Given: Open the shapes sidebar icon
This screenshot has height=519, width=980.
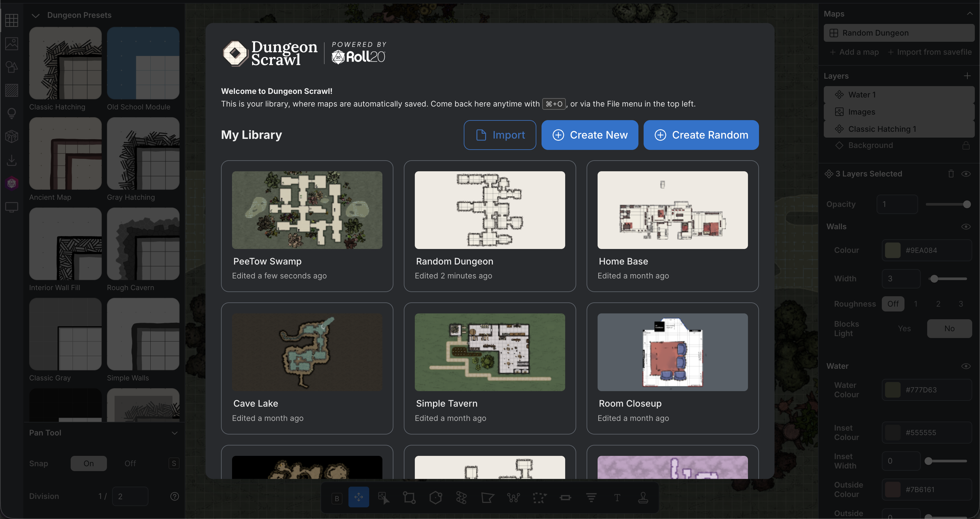Looking at the screenshot, I should 12,67.
